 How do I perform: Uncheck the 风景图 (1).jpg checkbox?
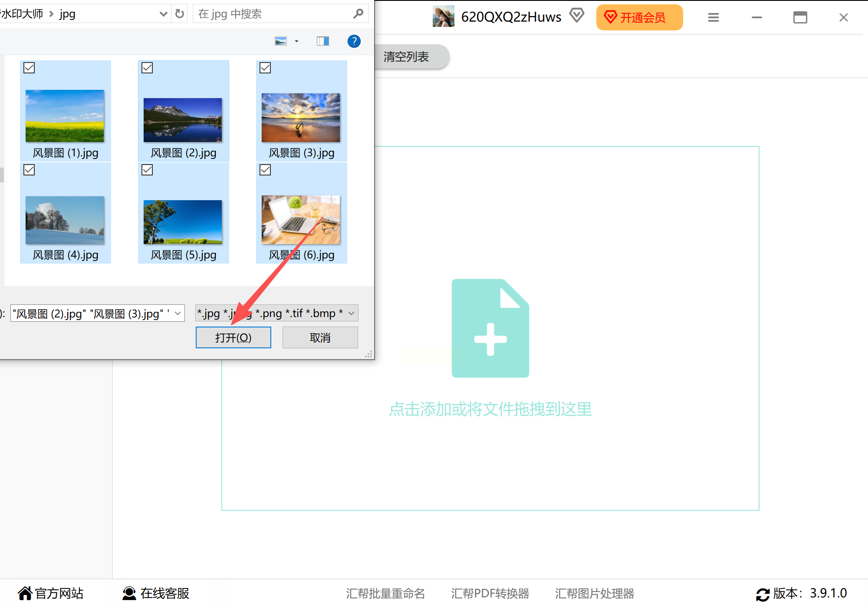tap(29, 68)
